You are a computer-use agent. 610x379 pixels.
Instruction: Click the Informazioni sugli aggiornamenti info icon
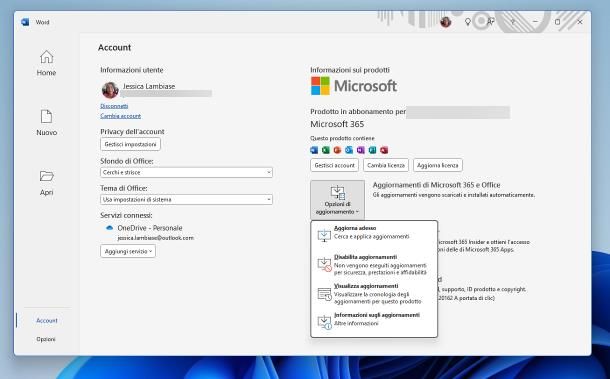(x=324, y=322)
